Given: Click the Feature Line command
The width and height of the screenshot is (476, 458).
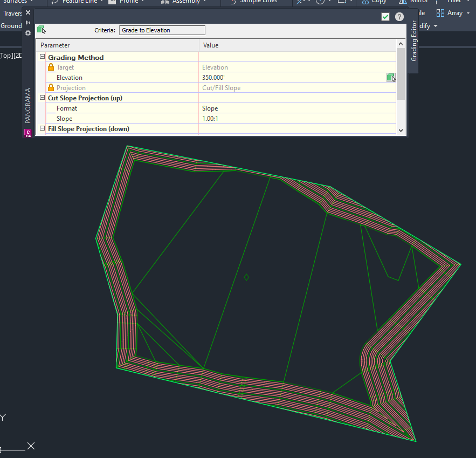Looking at the screenshot, I should pos(77,2).
